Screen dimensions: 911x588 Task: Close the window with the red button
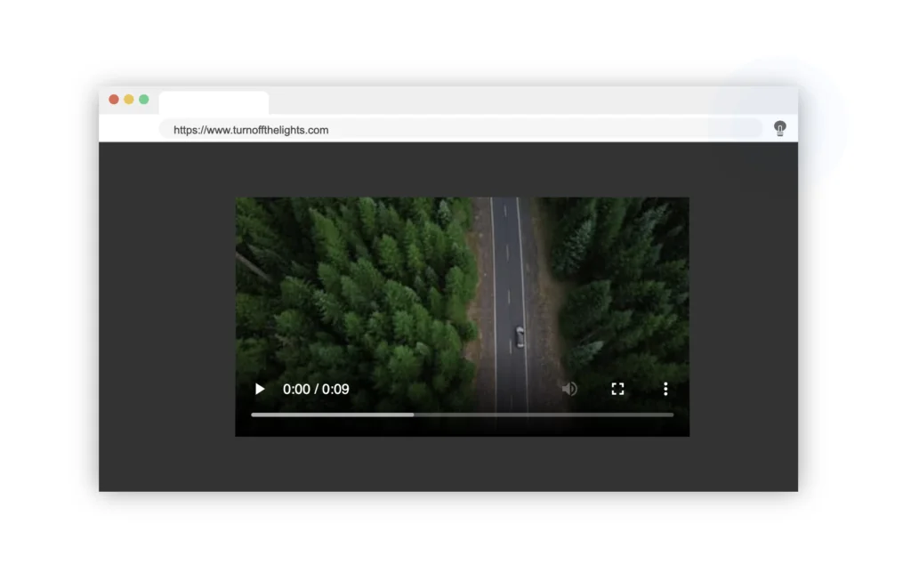pyautogui.click(x=114, y=100)
